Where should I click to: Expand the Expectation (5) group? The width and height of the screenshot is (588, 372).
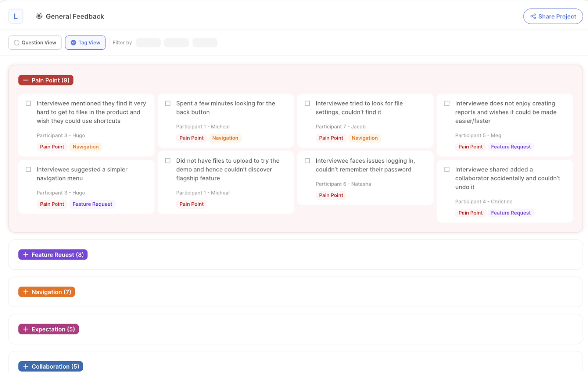point(49,329)
